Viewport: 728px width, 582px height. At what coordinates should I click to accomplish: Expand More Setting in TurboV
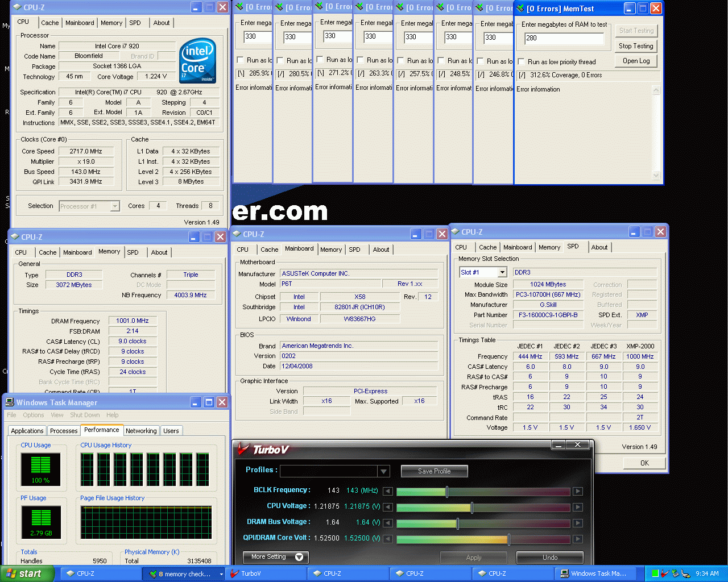[276, 557]
